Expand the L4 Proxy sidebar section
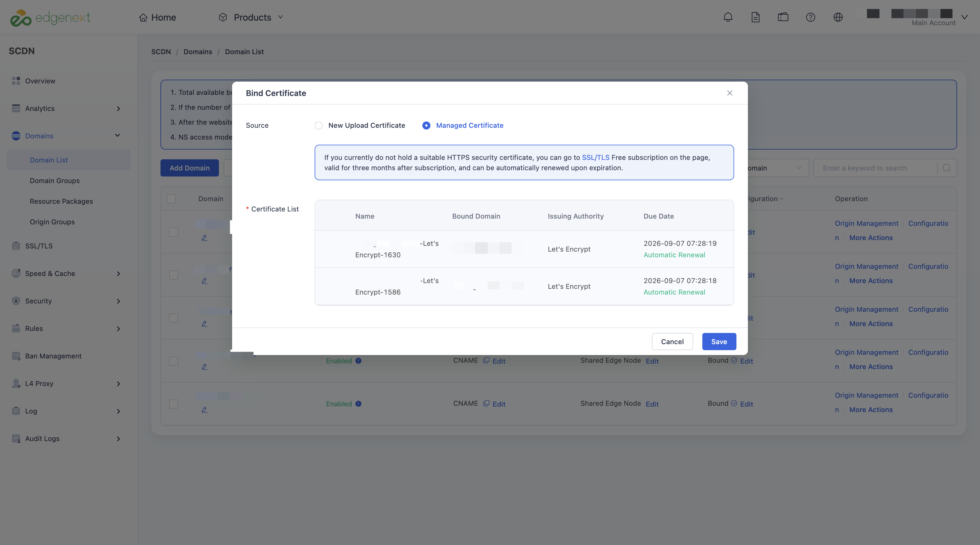 click(x=118, y=384)
